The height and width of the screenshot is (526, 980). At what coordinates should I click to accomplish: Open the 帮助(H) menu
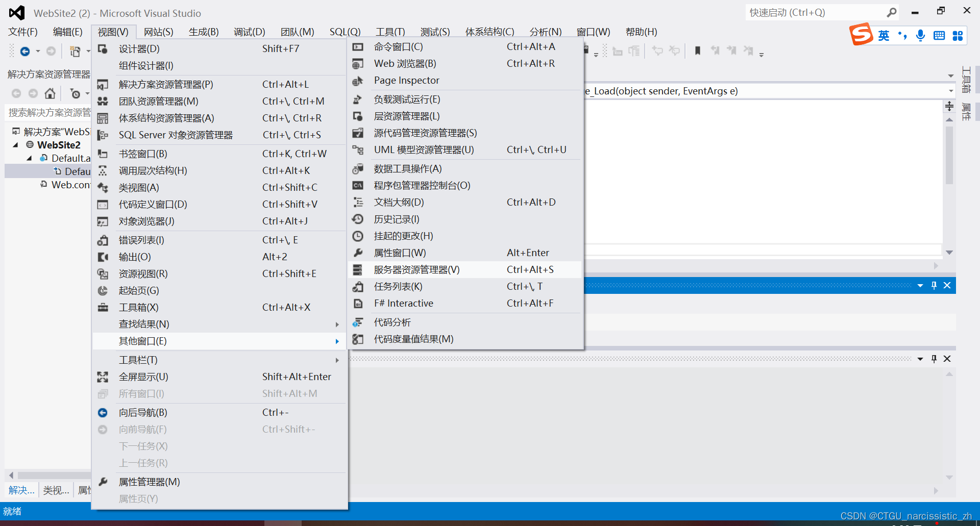pyautogui.click(x=642, y=32)
